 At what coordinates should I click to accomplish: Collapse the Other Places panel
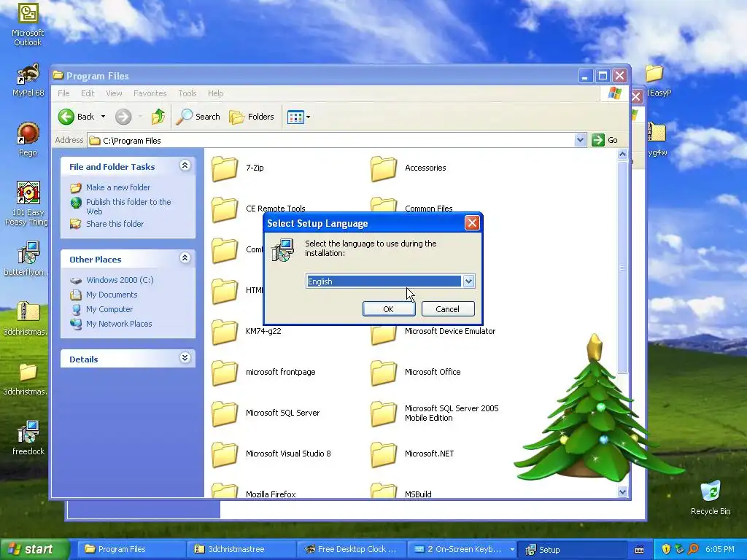coord(185,258)
